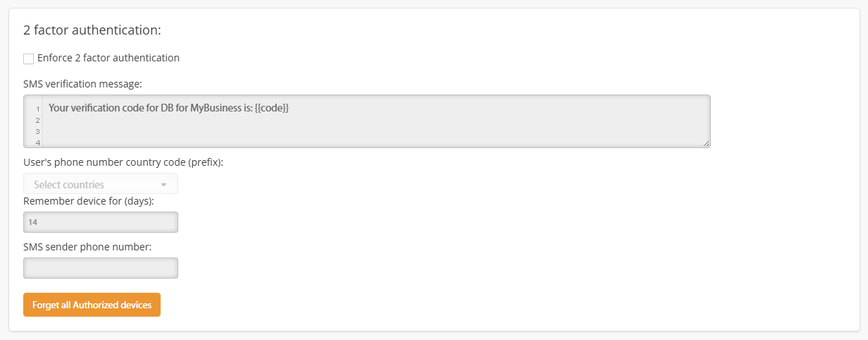
Task: Click the "SMS sender phone number:" label
Action: point(88,246)
